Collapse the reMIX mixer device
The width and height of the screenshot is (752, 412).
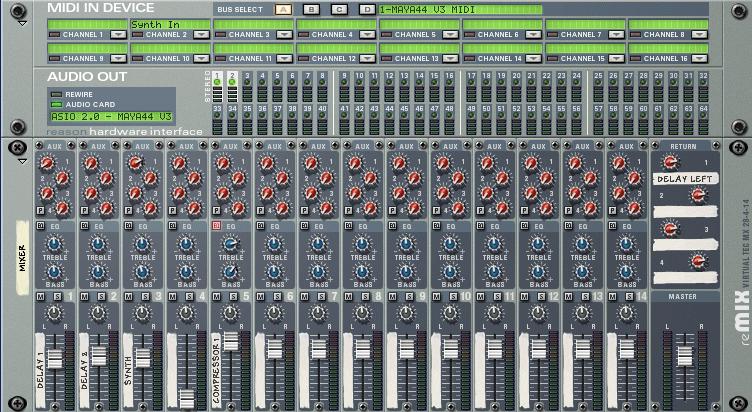(x=22, y=161)
